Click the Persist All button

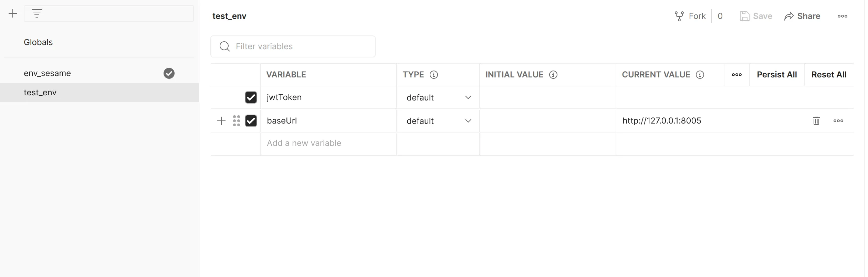(x=777, y=75)
